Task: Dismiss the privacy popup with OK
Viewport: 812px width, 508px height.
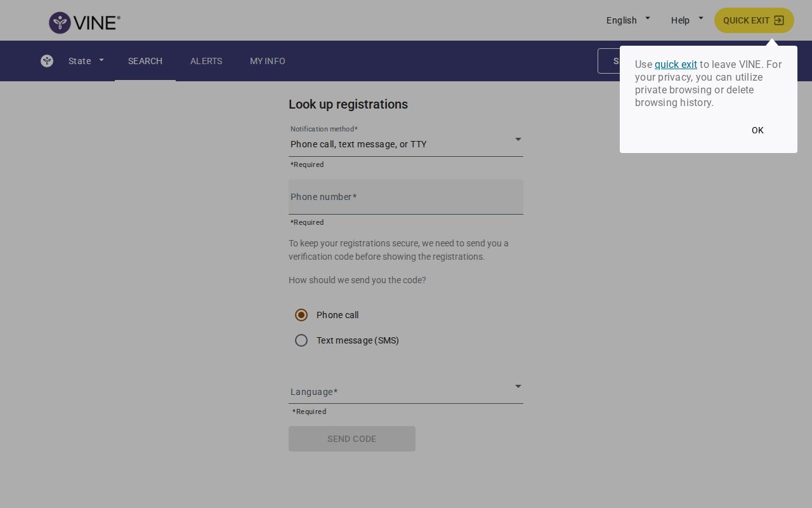Action: [757, 130]
